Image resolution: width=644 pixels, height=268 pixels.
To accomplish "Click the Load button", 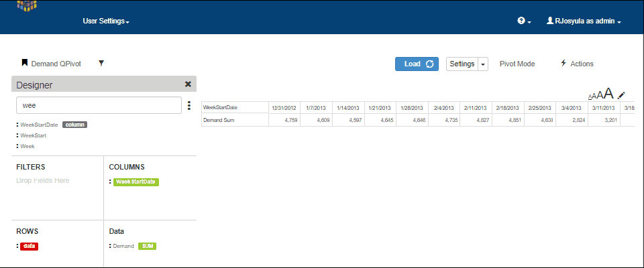I will click(x=417, y=64).
